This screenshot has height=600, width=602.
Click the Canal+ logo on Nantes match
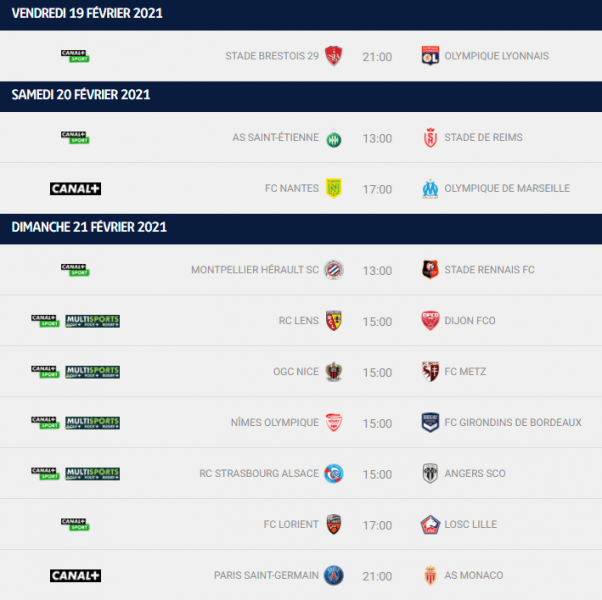point(75,189)
